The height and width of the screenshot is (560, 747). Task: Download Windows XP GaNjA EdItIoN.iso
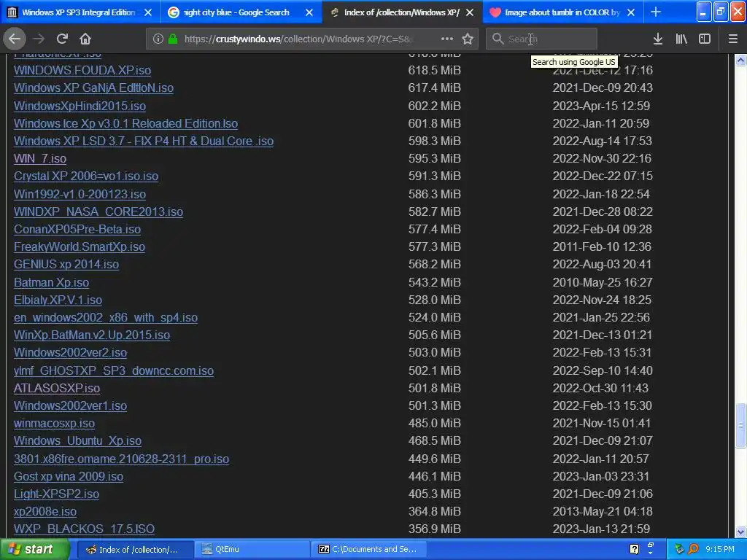point(93,88)
